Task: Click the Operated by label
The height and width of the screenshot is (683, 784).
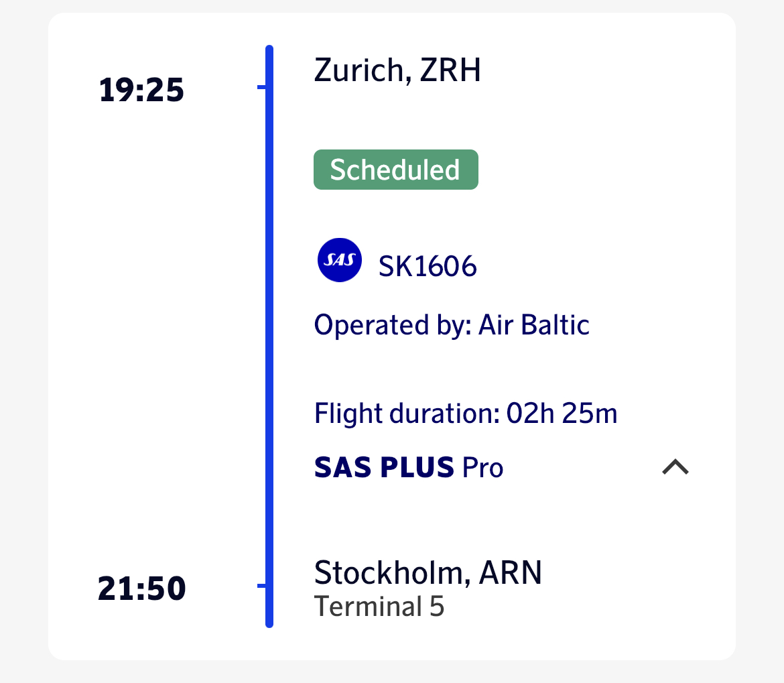Action: point(393,325)
